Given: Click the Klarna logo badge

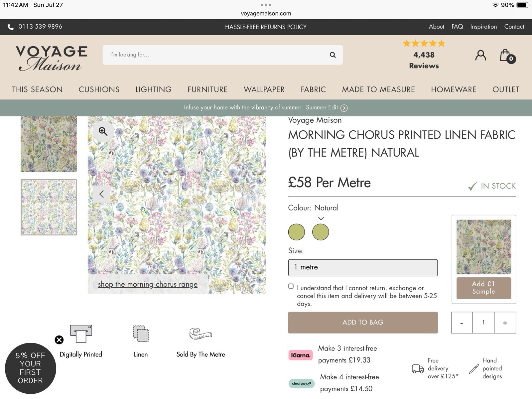Looking at the screenshot, I should tap(301, 355).
